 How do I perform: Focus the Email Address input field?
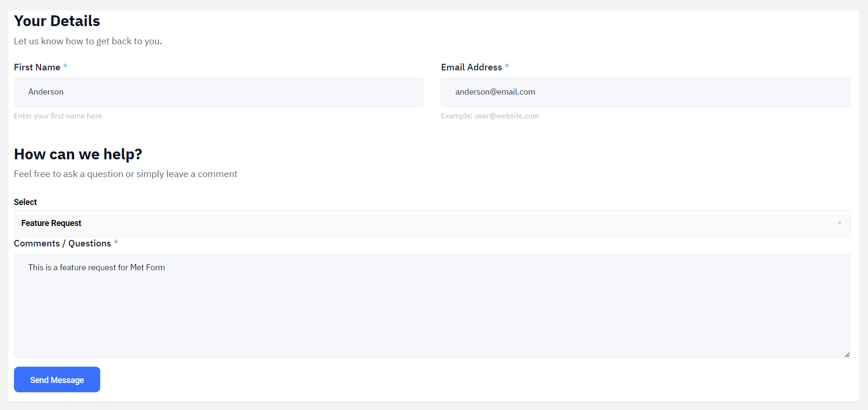click(x=645, y=92)
